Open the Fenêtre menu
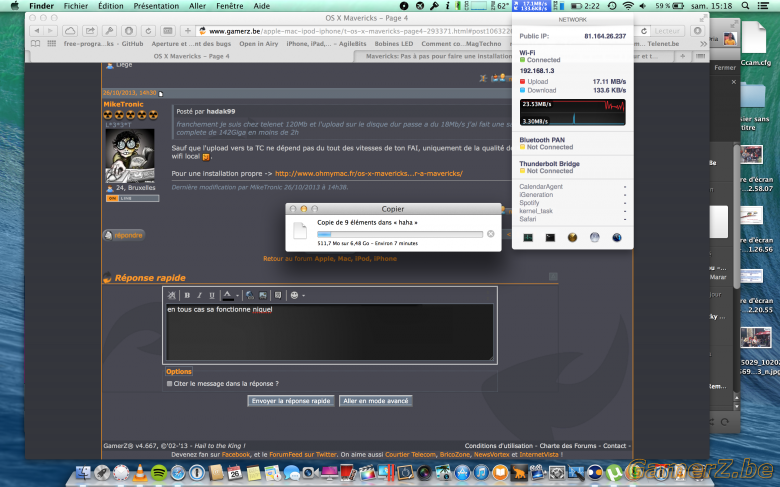The width and height of the screenshot is (780, 487). [230, 6]
